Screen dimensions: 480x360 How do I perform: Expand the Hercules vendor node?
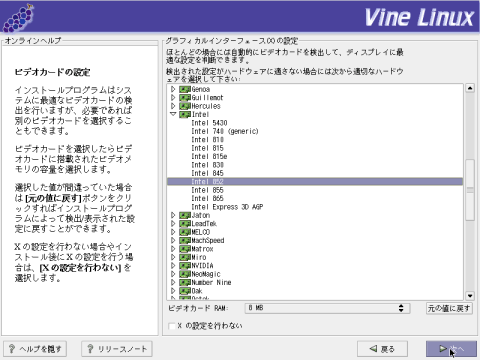click(173, 106)
